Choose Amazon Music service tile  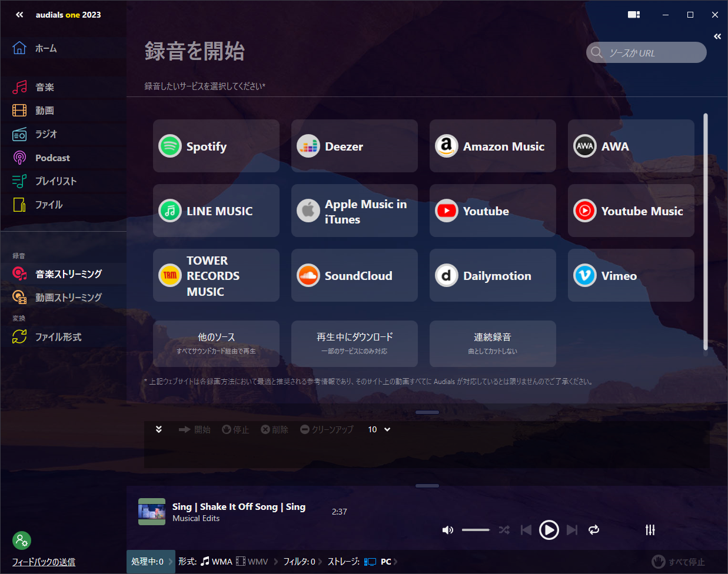[x=493, y=146]
